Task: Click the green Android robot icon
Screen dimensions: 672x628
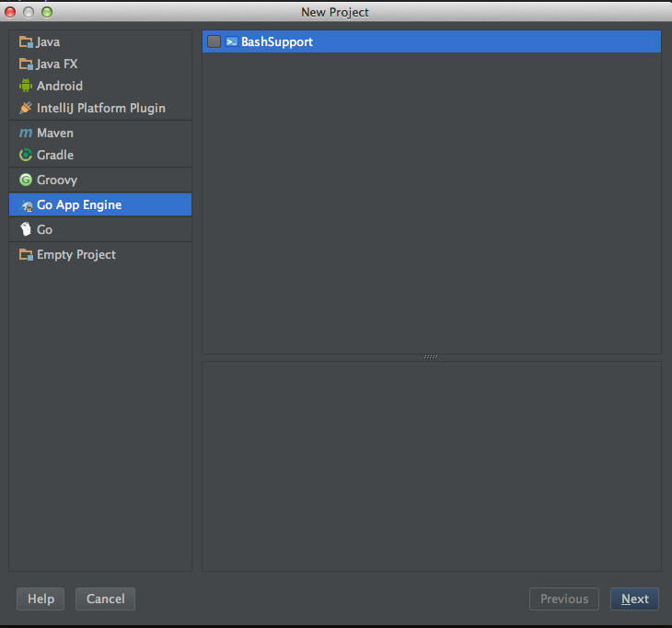Action: click(26, 86)
